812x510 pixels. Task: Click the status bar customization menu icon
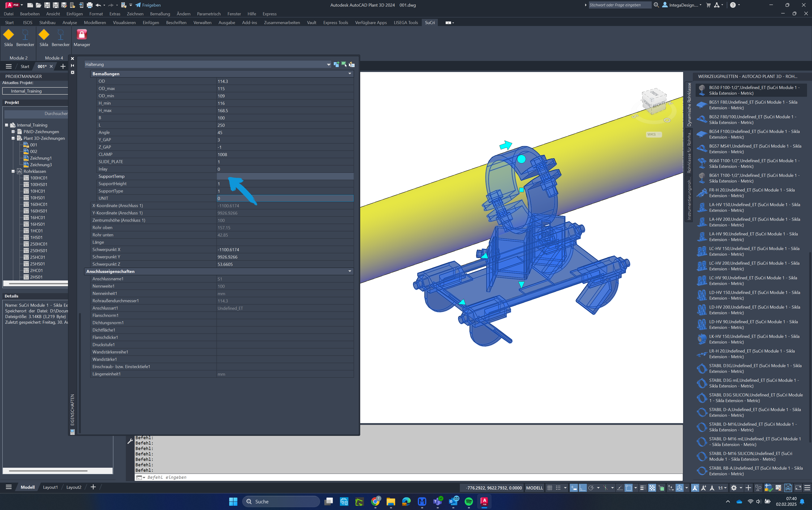tap(807, 488)
